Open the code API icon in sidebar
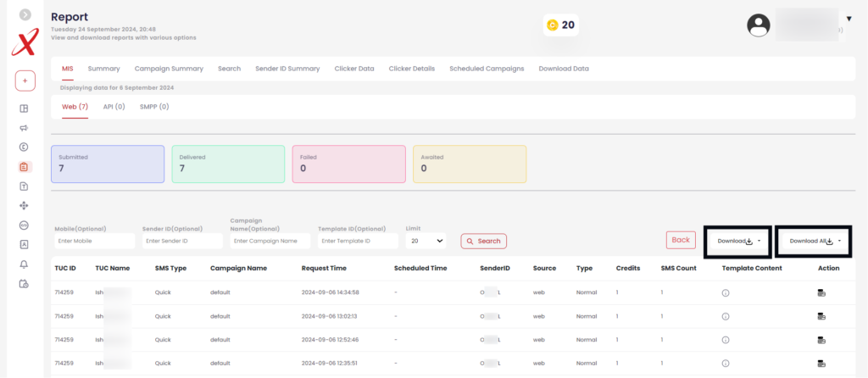 [x=24, y=225]
